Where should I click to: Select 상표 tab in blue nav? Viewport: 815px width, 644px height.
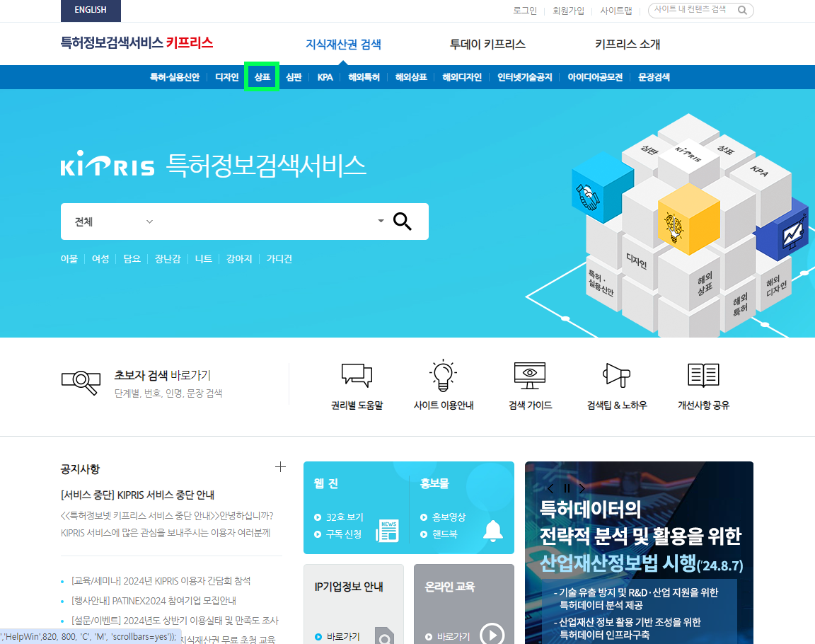(262, 77)
